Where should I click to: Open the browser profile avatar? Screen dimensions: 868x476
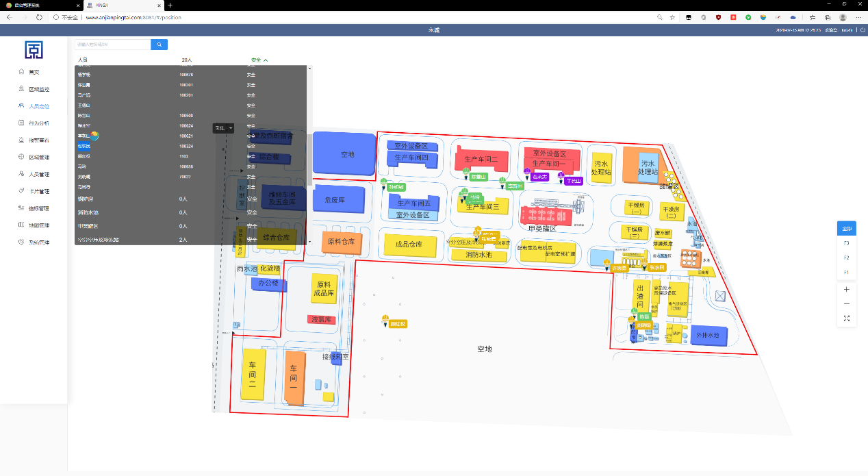pos(843,16)
